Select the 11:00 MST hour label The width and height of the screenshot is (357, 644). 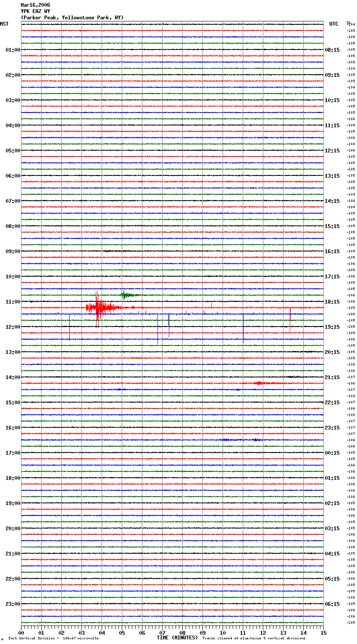[13, 302]
